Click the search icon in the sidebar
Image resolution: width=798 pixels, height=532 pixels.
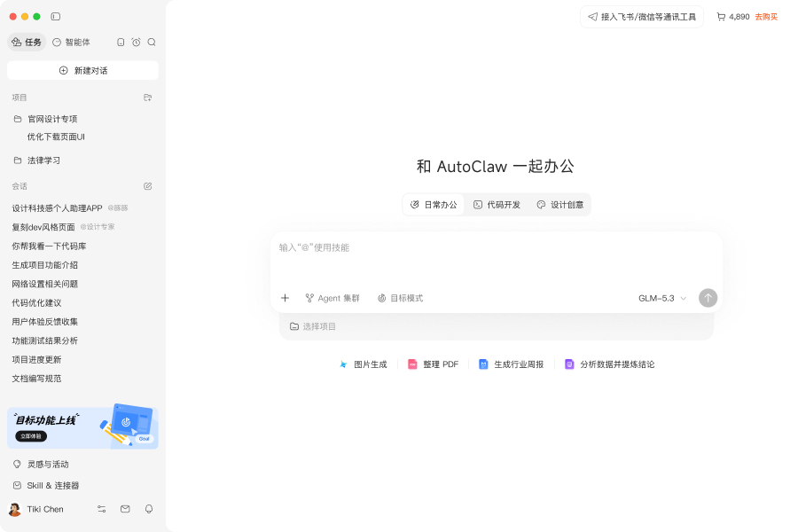[x=152, y=43]
